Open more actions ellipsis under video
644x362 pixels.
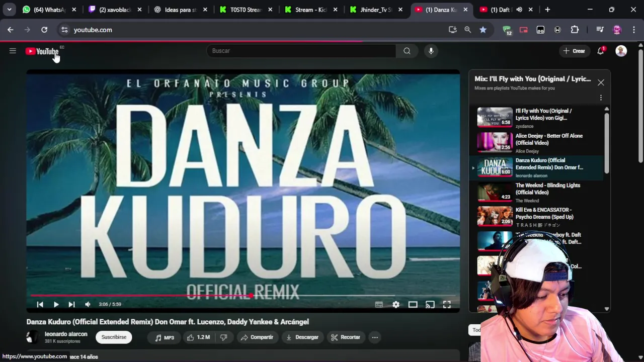(375, 337)
